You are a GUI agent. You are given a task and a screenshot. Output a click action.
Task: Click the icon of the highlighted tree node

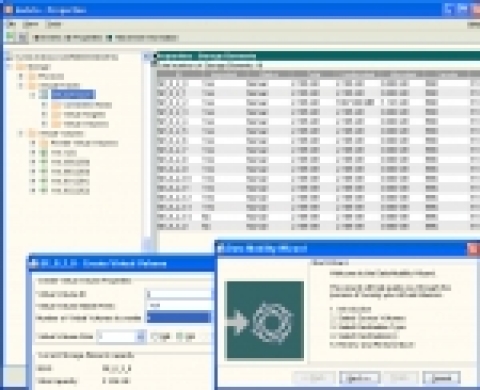click(44, 95)
